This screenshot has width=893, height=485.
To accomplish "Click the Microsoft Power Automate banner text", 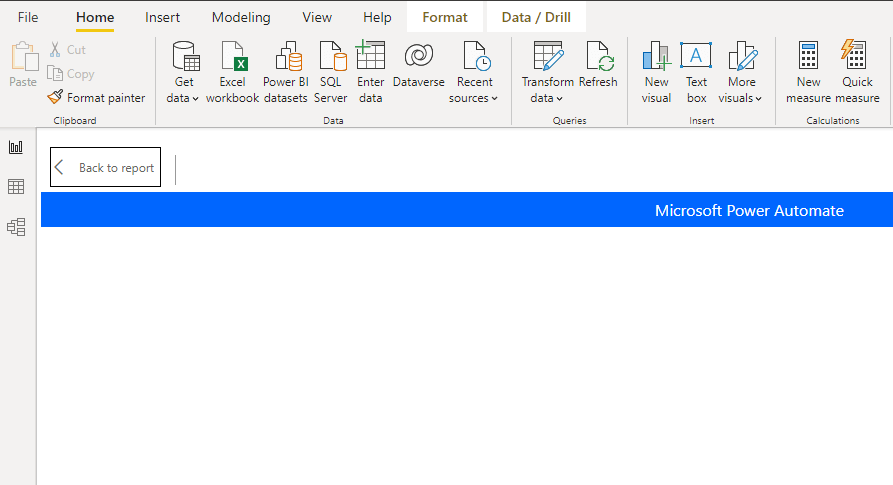I will coord(749,211).
